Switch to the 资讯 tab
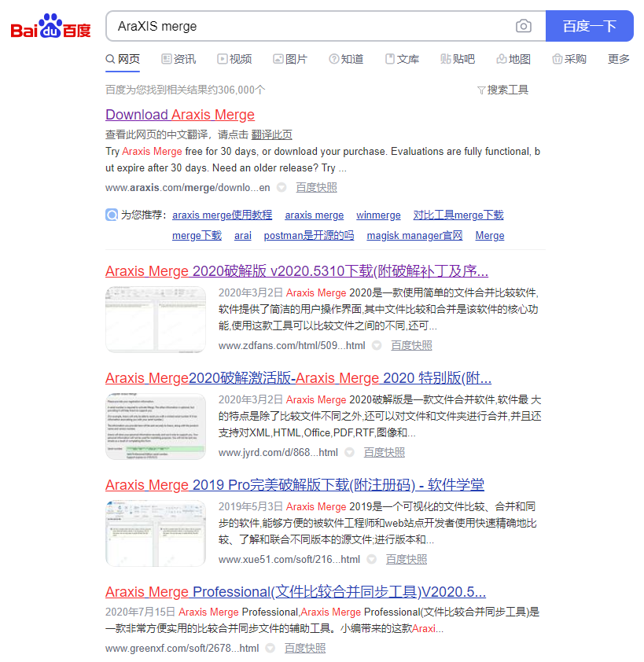 pos(178,59)
